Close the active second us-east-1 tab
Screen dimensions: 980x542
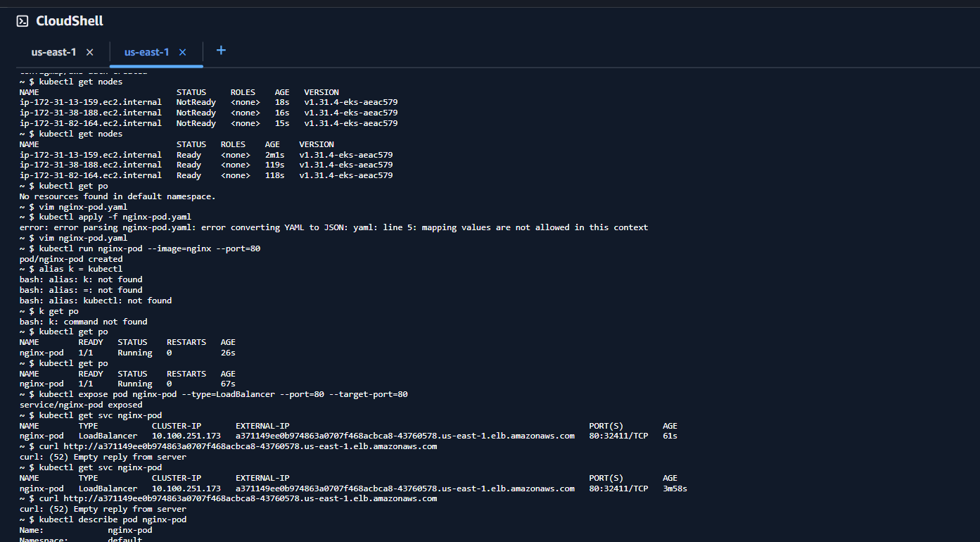pyautogui.click(x=182, y=52)
